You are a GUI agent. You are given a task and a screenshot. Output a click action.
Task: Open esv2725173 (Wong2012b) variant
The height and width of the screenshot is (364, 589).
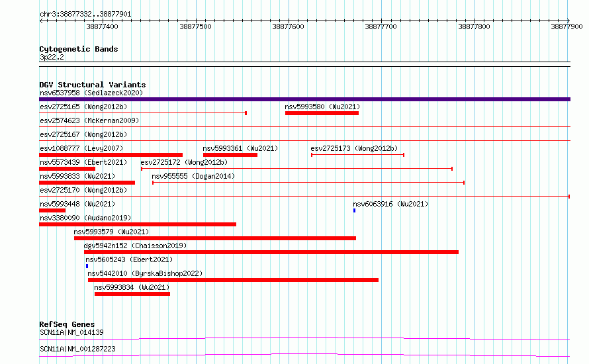354,148
